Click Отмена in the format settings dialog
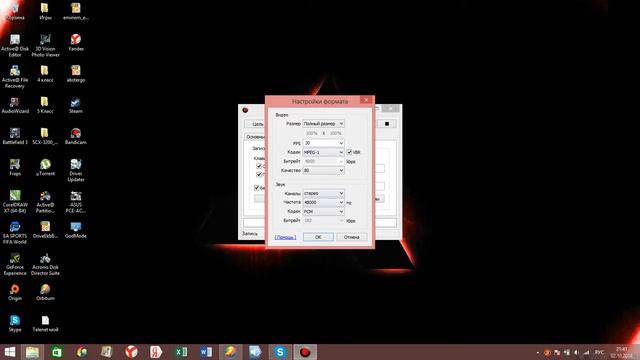The image size is (640, 360). click(x=351, y=237)
